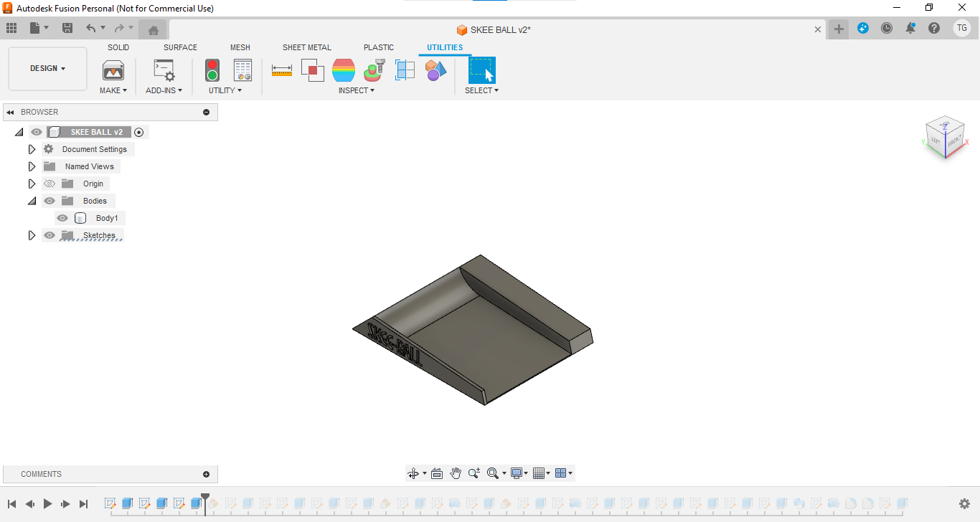Open the ADD-INS dropdown menu

(x=164, y=90)
